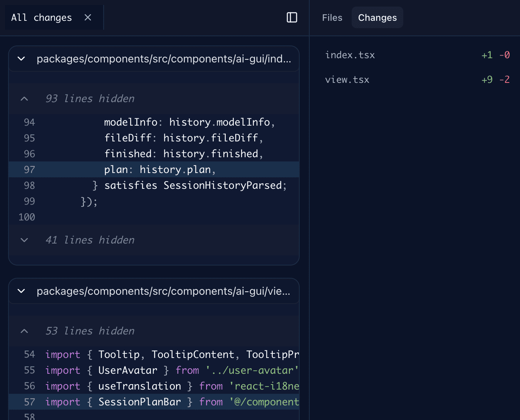Click the ai-gui/view file path header
This screenshot has width=520, height=420.
pos(164,291)
